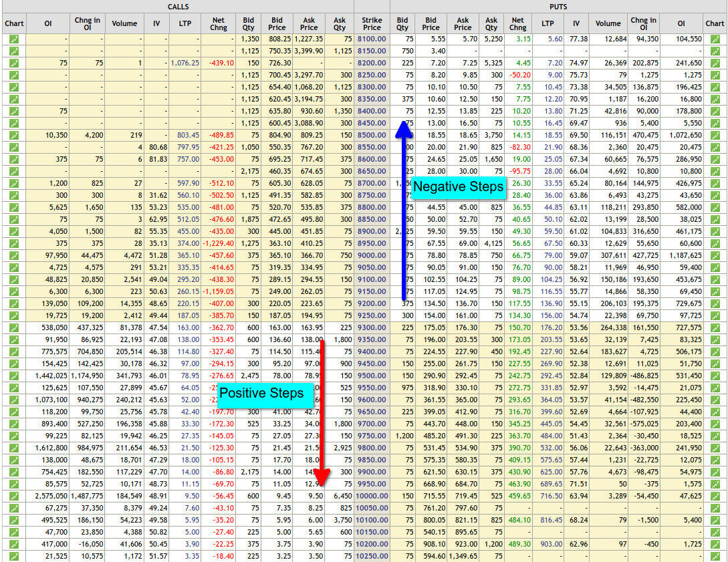
Task: Open the calls chart icon for strike 8100.00
Action: 14,39
